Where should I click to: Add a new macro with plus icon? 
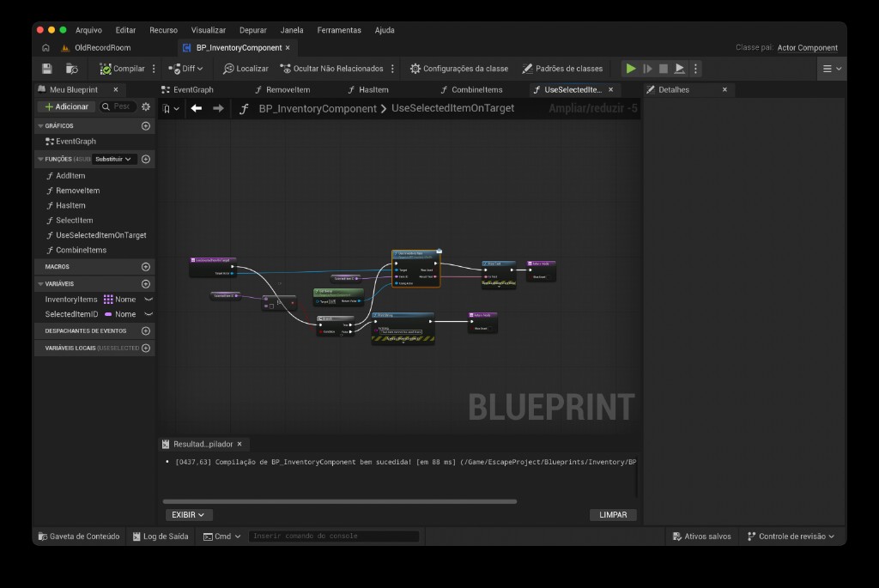click(x=146, y=267)
